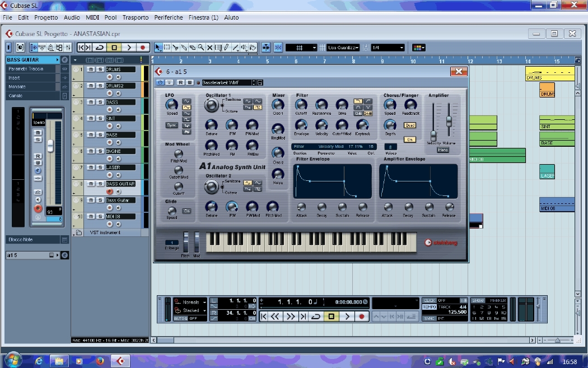Viewport: 588px width, 368px height.
Task: Select the Range Selection tool
Action: click(x=167, y=48)
